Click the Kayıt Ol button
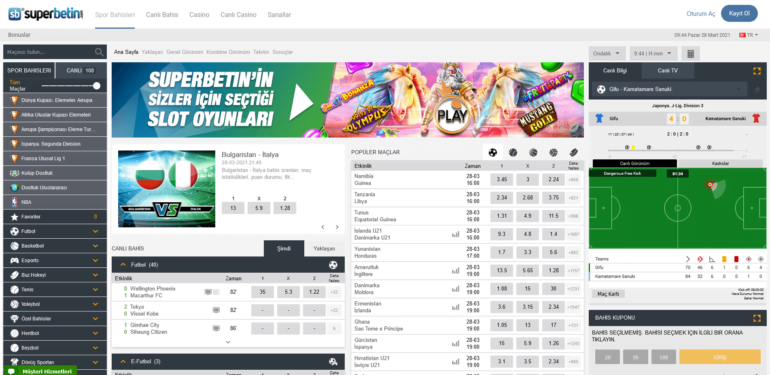The height and width of the screenshot is (375, 770). [739, 14]
